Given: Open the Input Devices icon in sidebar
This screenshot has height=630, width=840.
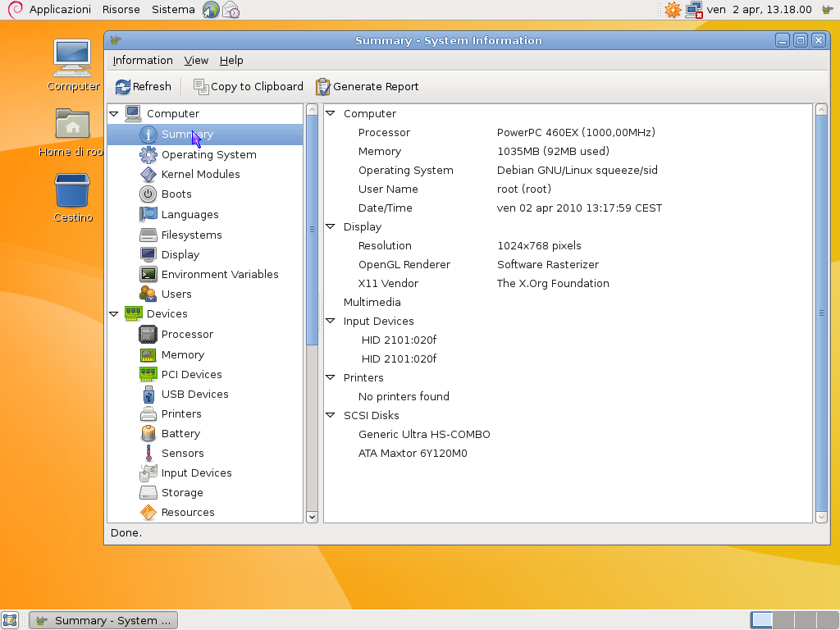Looking at the screenshot, I should pyautogui.click(x=148, y=473).
